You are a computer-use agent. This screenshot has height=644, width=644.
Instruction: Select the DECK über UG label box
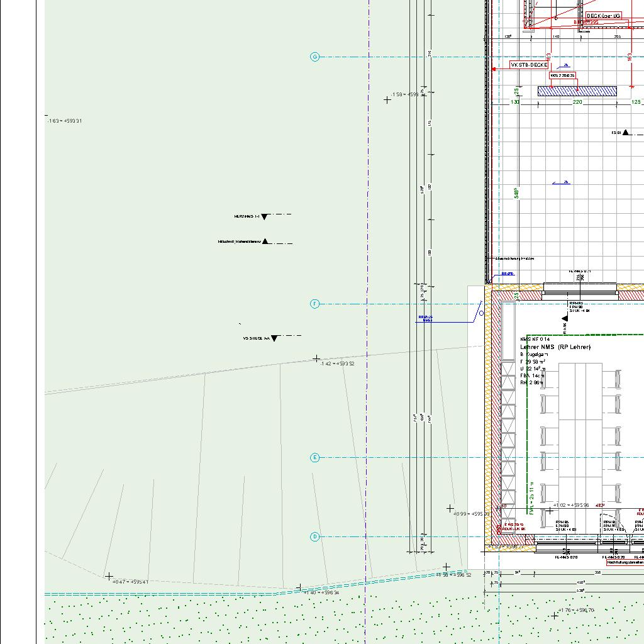point(603,16)
